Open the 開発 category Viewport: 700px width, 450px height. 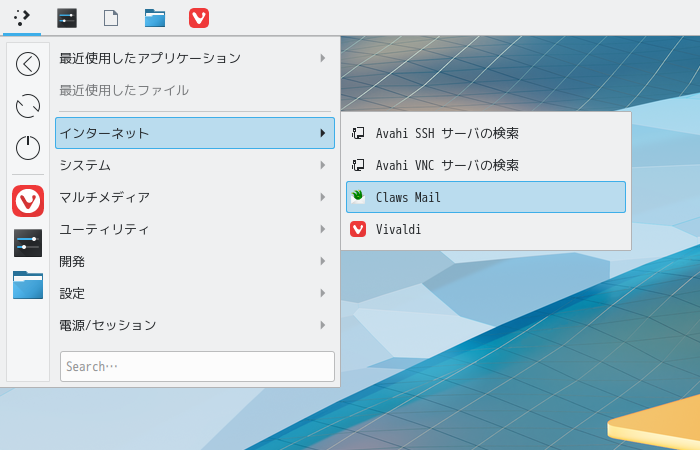(x=195, y=261)
